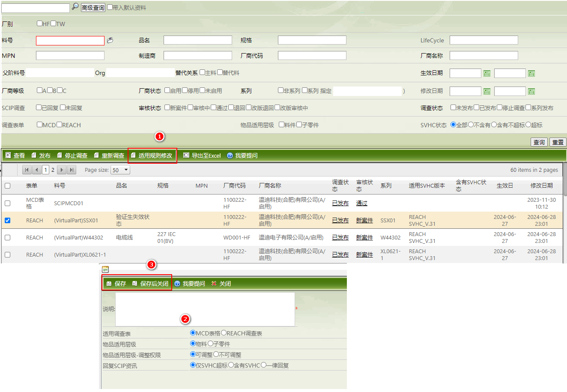Click 重新调查 in the toolbar
567x392 pixels.
[109, 156]
